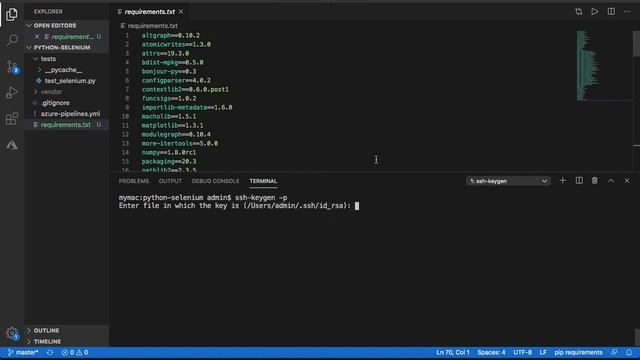Open the errors and warnings count
The height and width of the screenshot is (360, 640).
coord(75,352)
